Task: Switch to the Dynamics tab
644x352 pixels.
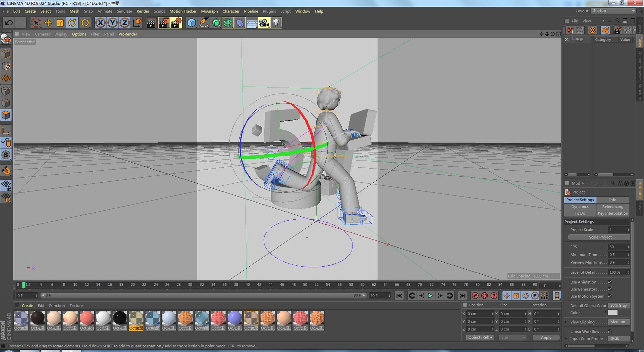Action: [580, 207]
